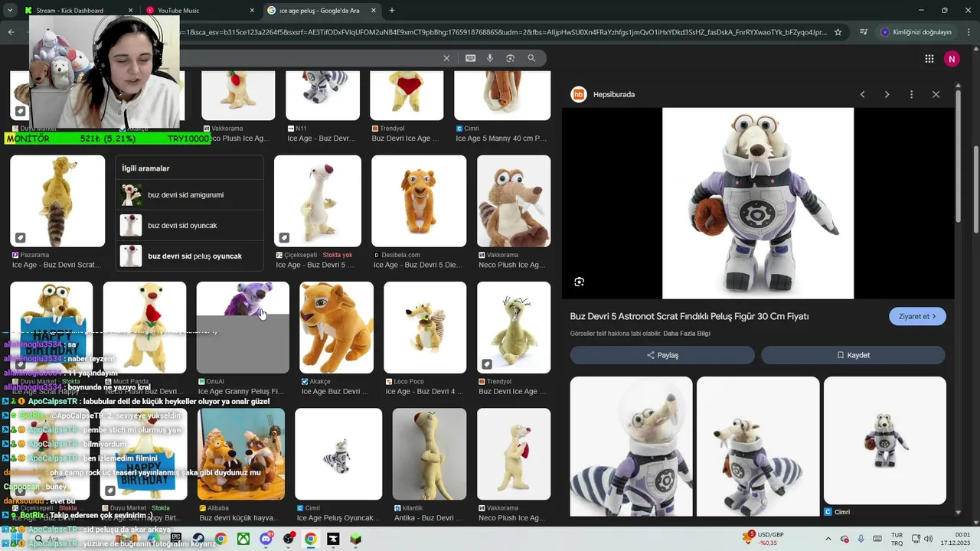Clear the Google search box text

tap(446, 58)
